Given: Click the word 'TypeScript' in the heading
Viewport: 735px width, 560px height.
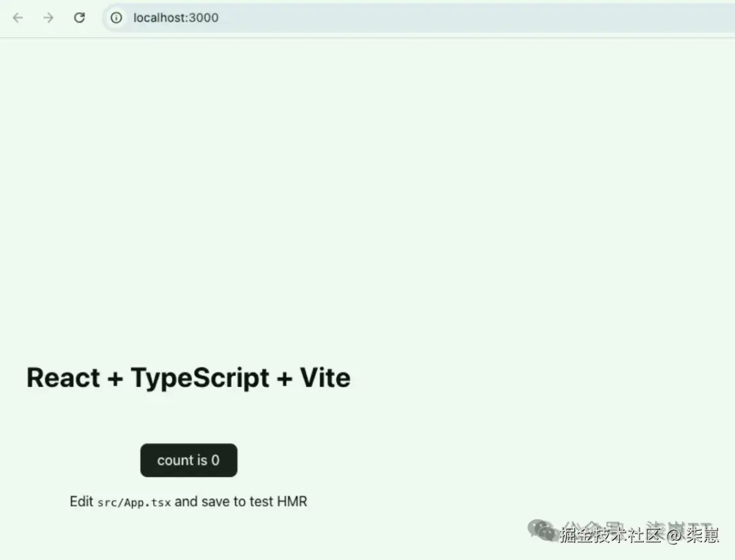Looking at the screenshot, I should pos(200,378).
